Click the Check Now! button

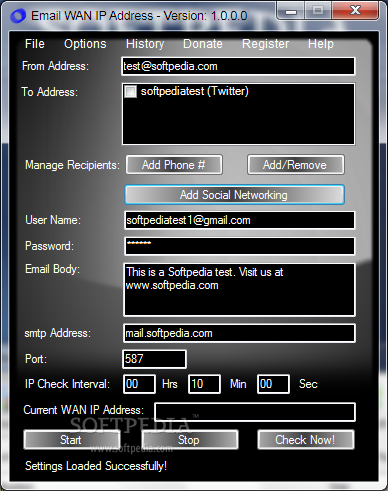[x=306, y=440]
